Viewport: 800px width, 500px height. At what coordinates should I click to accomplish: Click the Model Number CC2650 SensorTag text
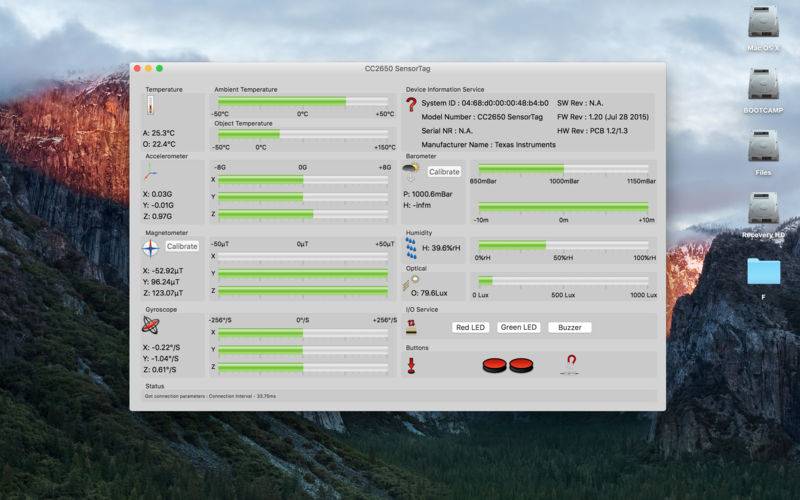pos(482,117)
